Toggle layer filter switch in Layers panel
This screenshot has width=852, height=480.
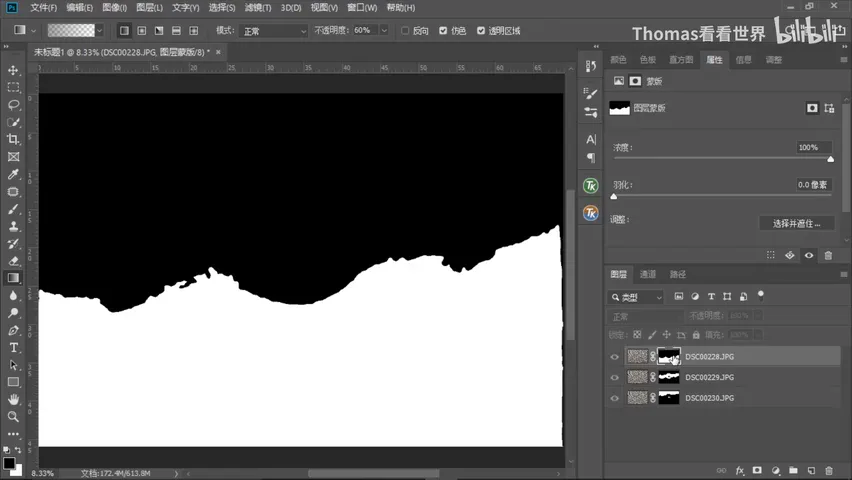click(x=761, y=296)
